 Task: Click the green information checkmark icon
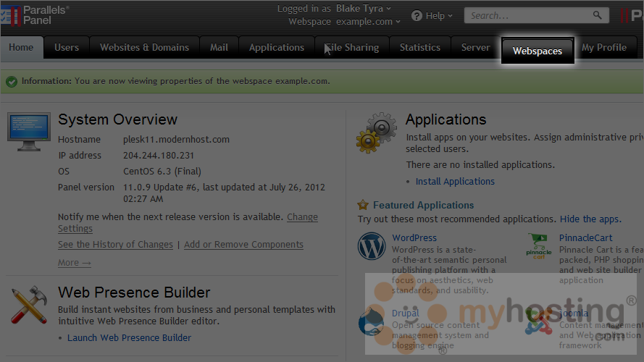pyautogui.click(x=12, y=82)
